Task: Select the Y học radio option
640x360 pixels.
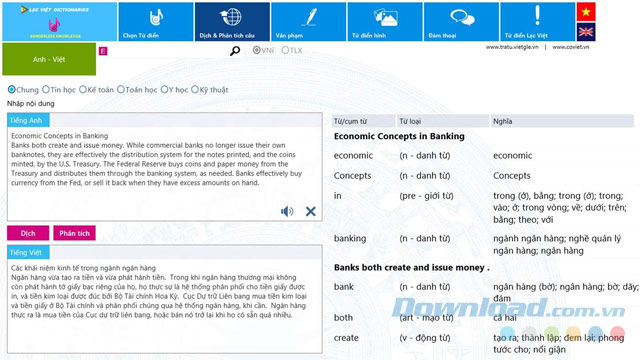Action: point(174,89)
